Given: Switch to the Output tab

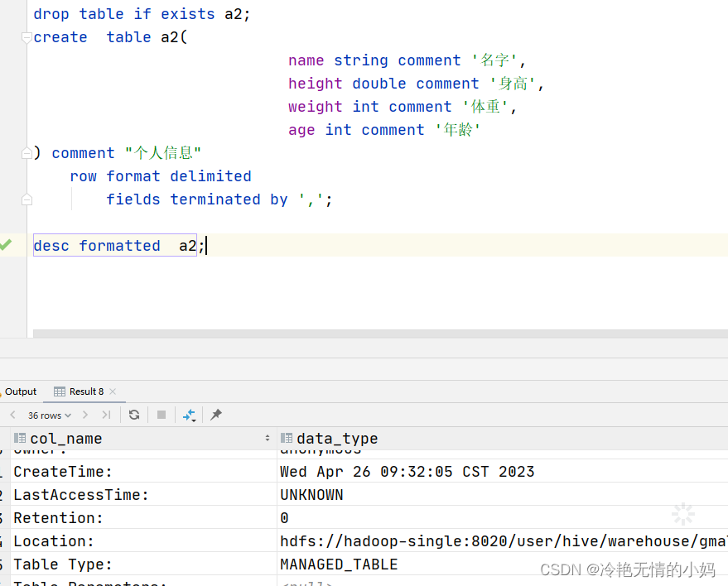Looking at the screenshot, I should (21, 391).
